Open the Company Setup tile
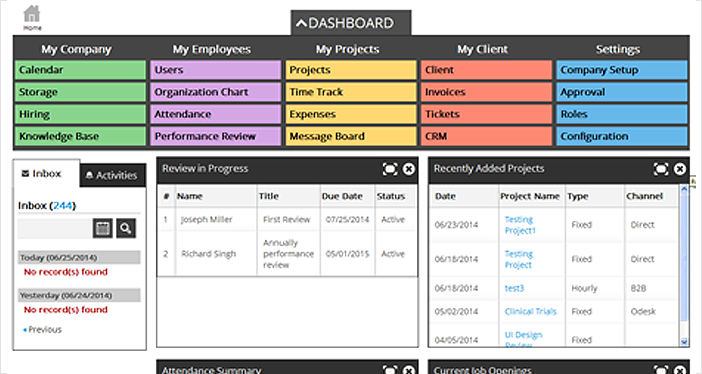Viewport: 702px width, 374px height. pos(622,70)
